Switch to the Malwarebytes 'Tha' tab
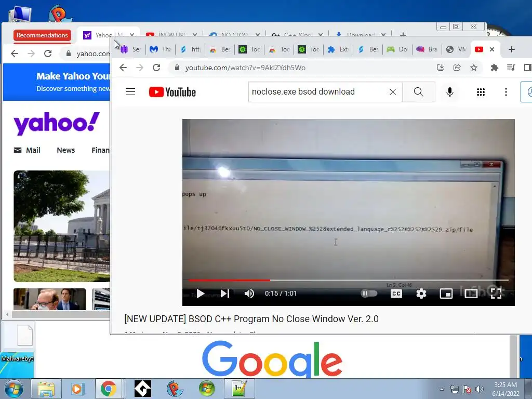 tap(160, 49)
